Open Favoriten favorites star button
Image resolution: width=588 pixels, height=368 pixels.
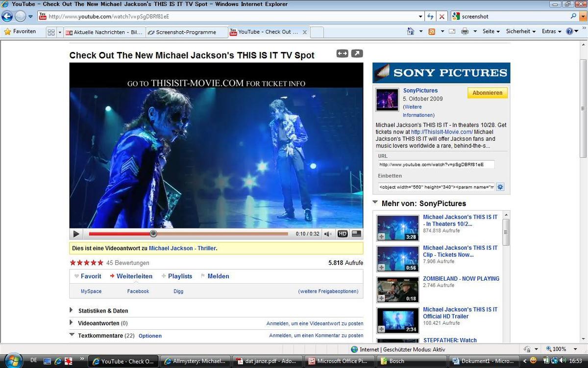pos(20,31)
